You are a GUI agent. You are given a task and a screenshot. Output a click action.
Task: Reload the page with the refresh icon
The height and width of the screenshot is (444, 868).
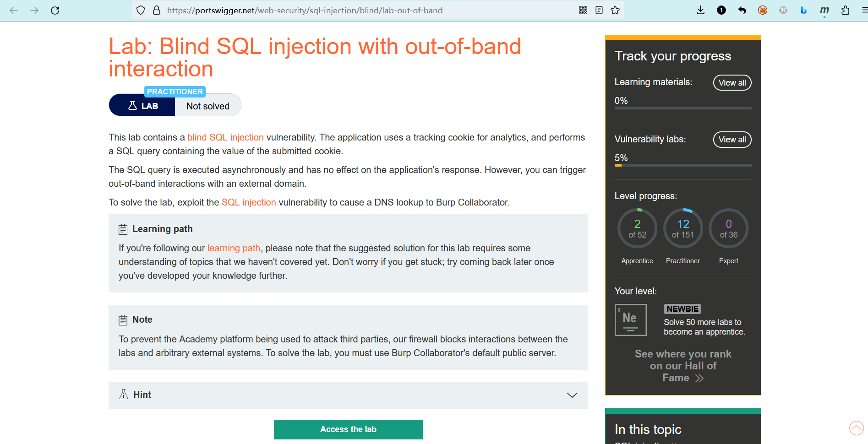55,10
